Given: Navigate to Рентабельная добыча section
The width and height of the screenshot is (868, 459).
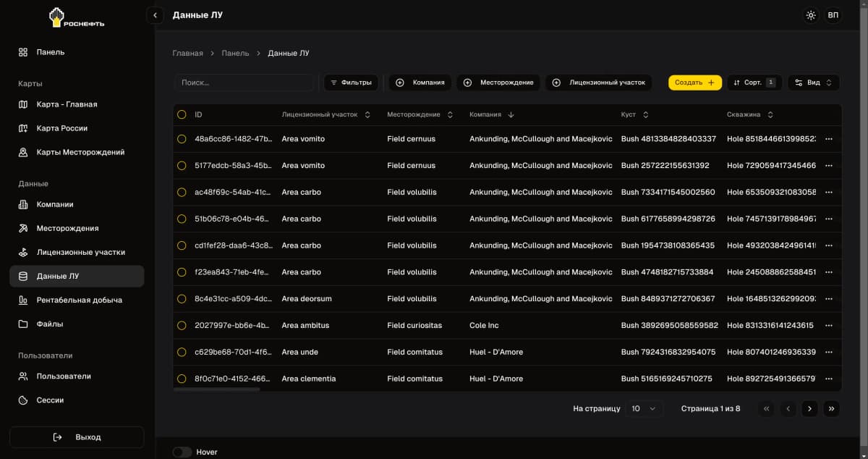Looking at the screenshot, I should 79,300.
